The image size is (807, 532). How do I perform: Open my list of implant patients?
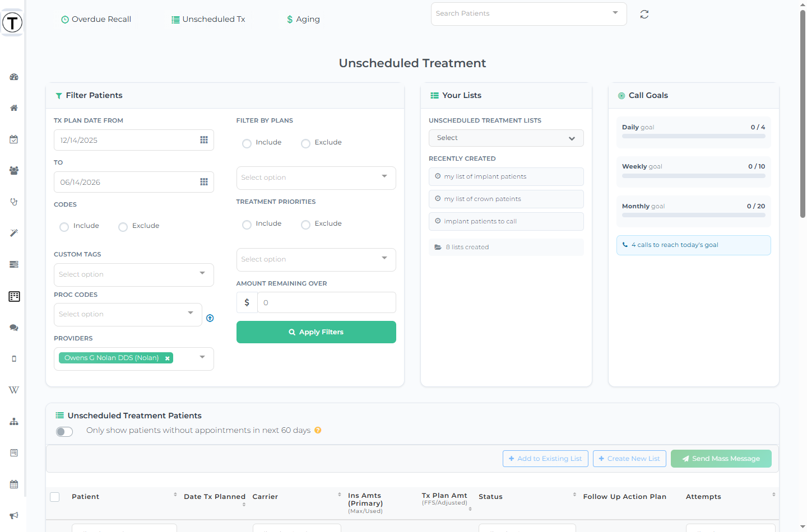coord(506,176)
